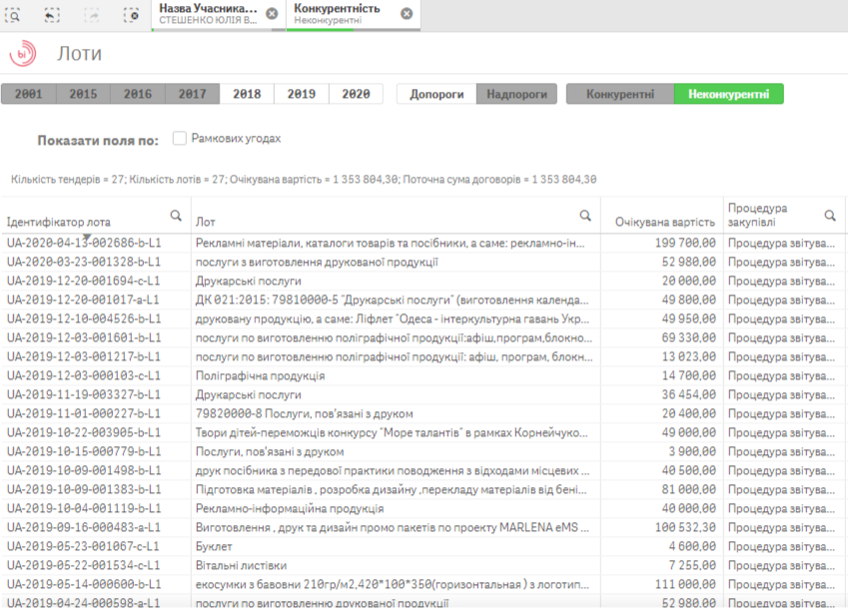Sort by Лот column header
The width and height of the screenshot is (848, 616).
point(206,222)
